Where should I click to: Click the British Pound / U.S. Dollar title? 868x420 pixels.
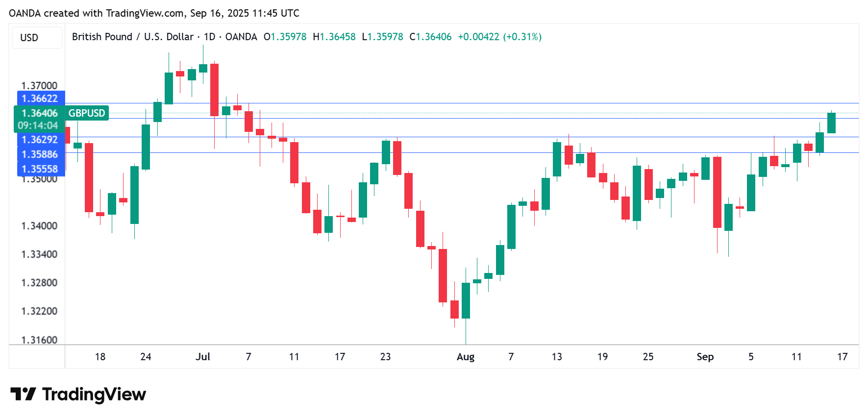tap(132, 37)
